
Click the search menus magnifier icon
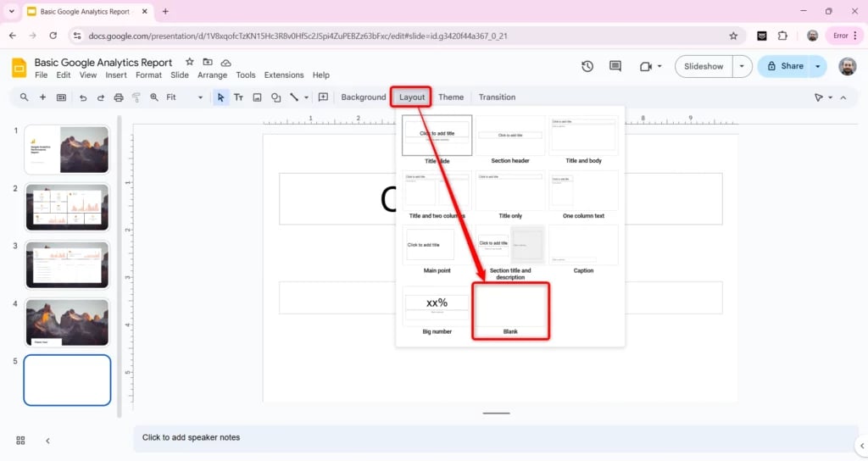point(24,97)
